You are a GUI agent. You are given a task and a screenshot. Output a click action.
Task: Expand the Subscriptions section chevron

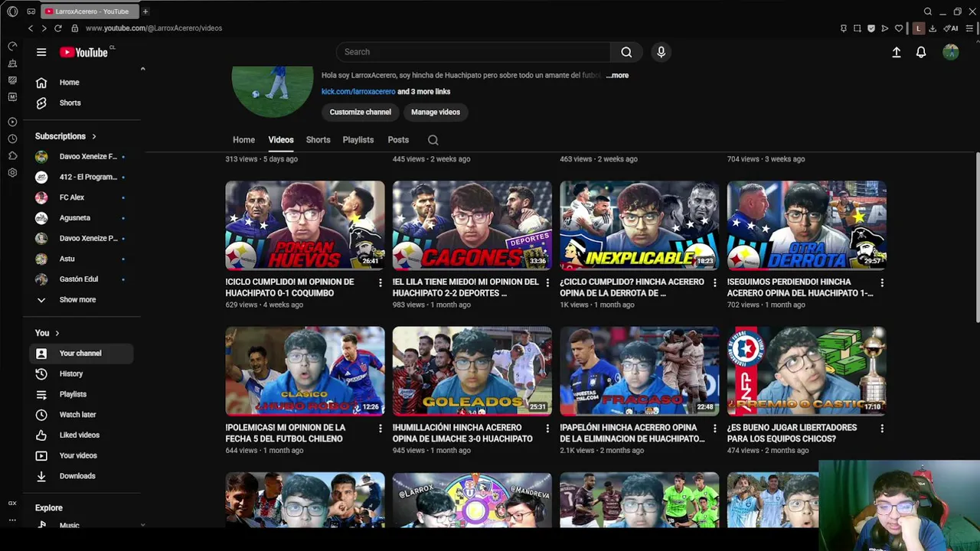click(94, 136)
